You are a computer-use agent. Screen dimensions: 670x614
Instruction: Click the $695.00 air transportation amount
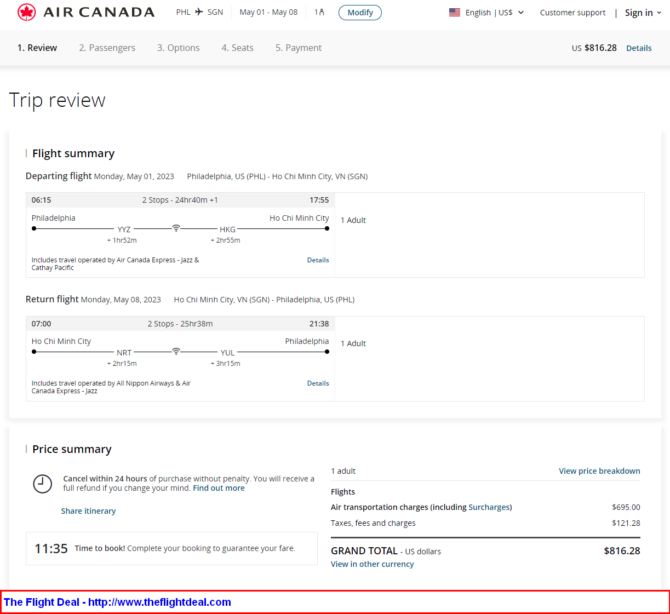click(x=626, y=507)
